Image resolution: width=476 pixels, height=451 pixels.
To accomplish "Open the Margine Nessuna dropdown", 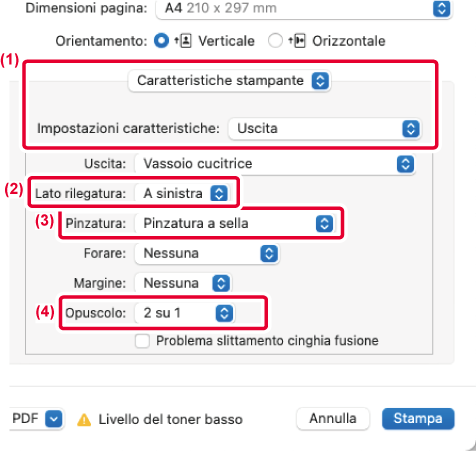I will 183,284.
